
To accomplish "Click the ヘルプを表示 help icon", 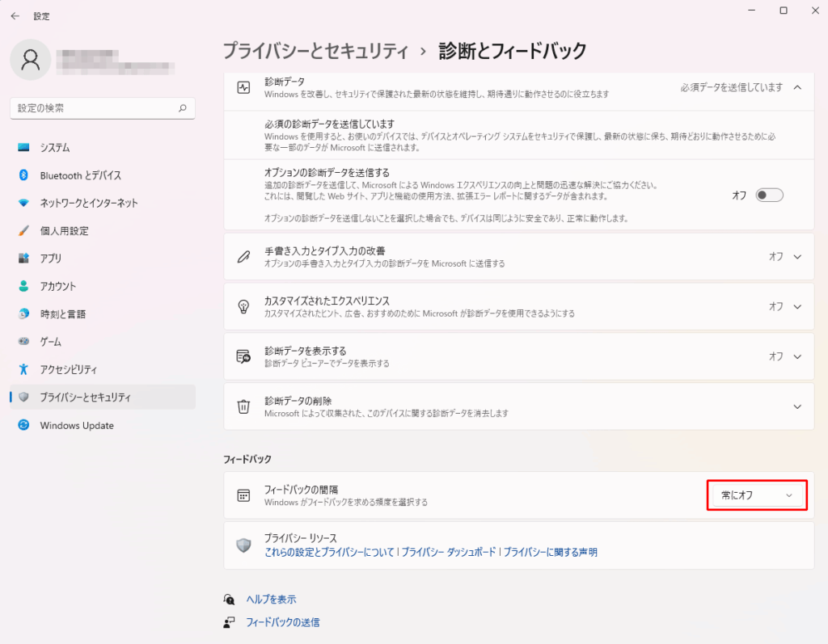I will tap(229, 599).
